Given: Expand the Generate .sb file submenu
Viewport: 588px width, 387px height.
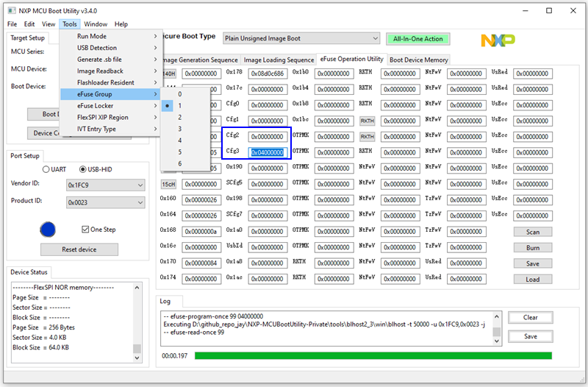Looking at the screenshot, I should click(x=112, y=60).
